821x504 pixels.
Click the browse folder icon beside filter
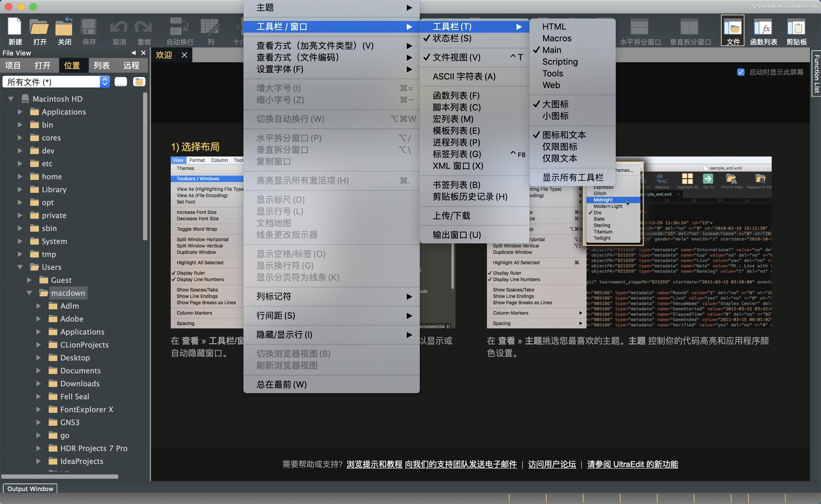click(x=139, y=82)
